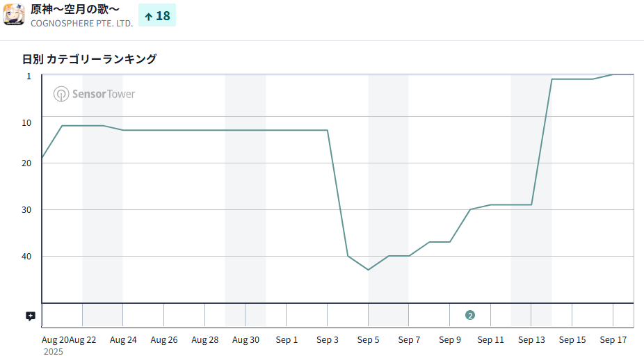This screenshot has height=363, width=644.
Task: Select the Sep 1 date label
Action: pos(287,340)
